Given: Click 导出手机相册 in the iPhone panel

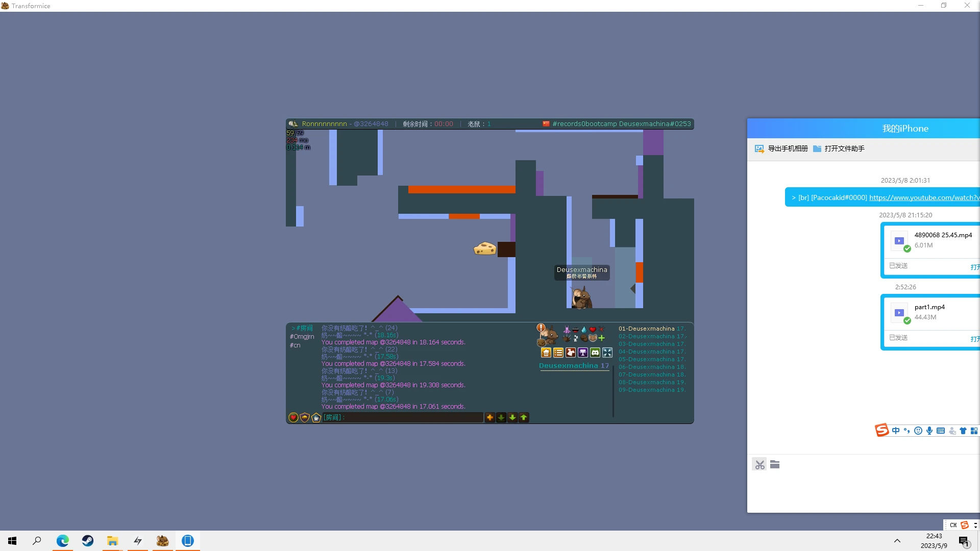Looking at the screenshot, I should point(781,148).
